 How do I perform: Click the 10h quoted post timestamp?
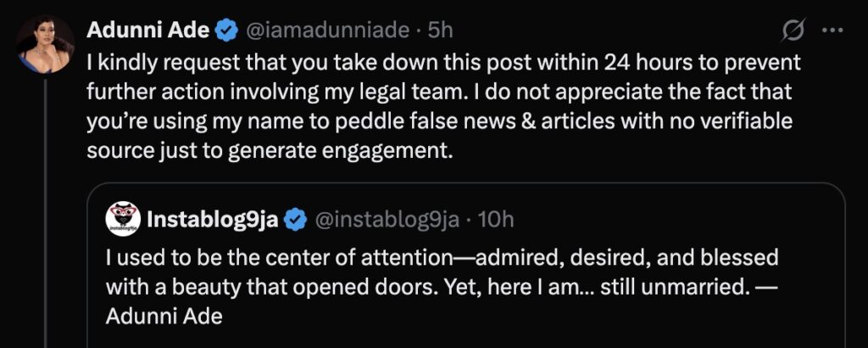496,219
